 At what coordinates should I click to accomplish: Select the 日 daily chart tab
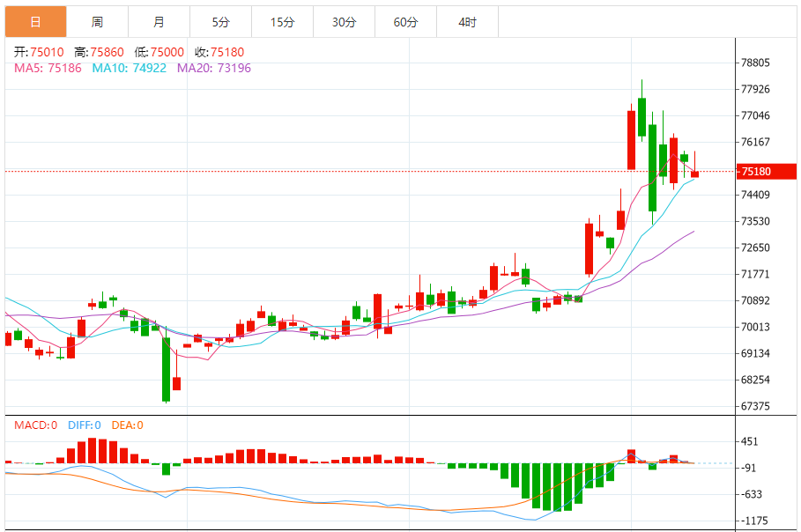(x=36, y=22)
